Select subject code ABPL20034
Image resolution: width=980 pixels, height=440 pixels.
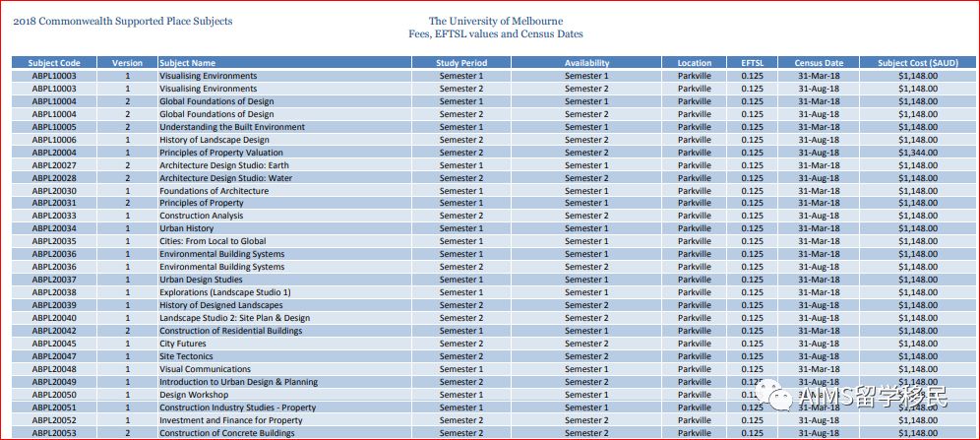(x=54, y=228)
